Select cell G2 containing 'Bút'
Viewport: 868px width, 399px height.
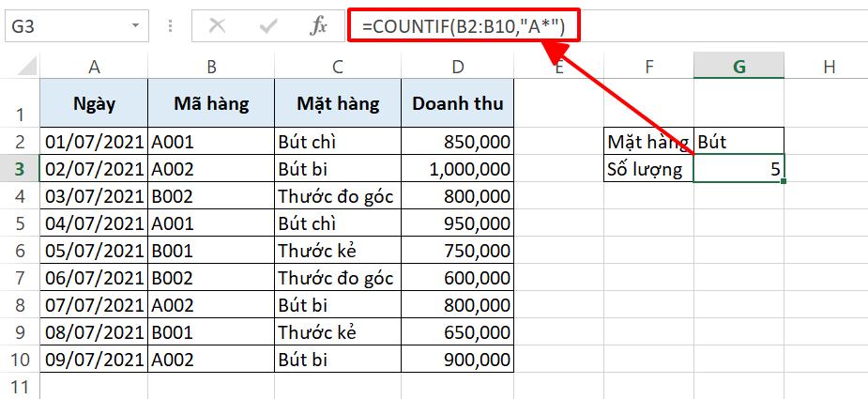739,142
